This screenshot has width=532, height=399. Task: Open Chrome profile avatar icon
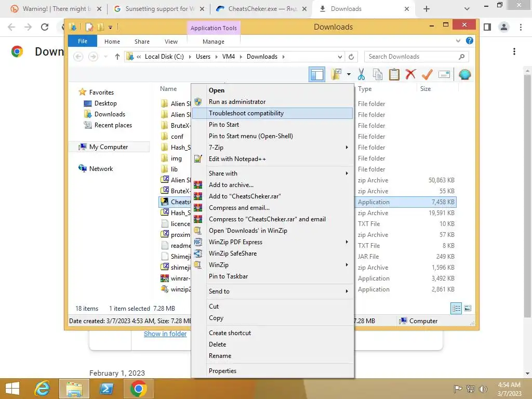click(504, 27)
